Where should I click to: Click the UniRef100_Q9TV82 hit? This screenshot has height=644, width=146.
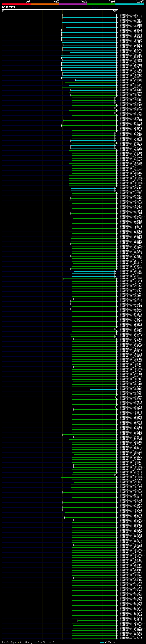click(x=131, y=361)
